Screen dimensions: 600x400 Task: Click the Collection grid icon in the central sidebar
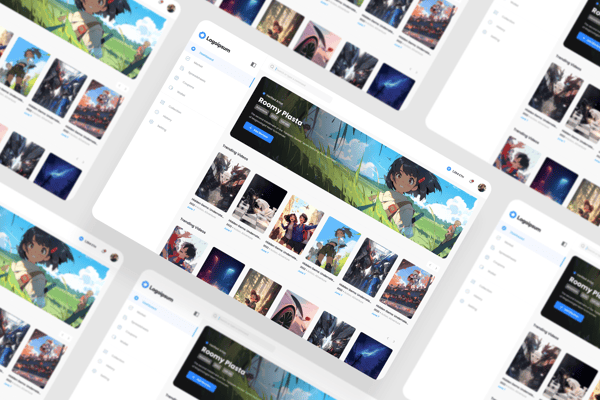pos(162,103)
